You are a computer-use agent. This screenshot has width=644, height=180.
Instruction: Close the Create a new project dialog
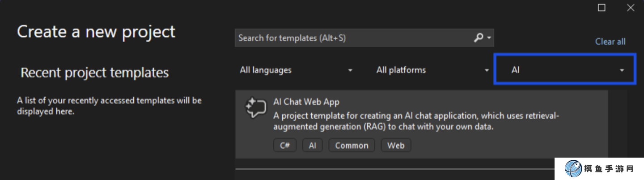631,8
